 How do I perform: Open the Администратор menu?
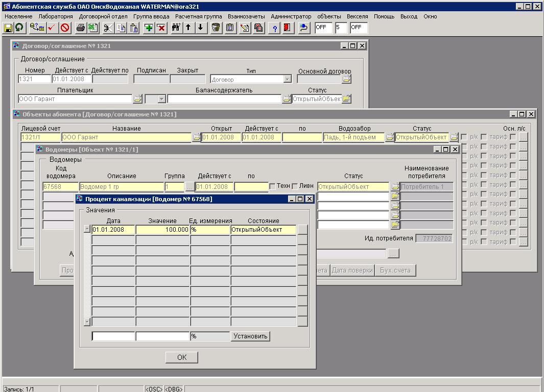click(291, 16)
